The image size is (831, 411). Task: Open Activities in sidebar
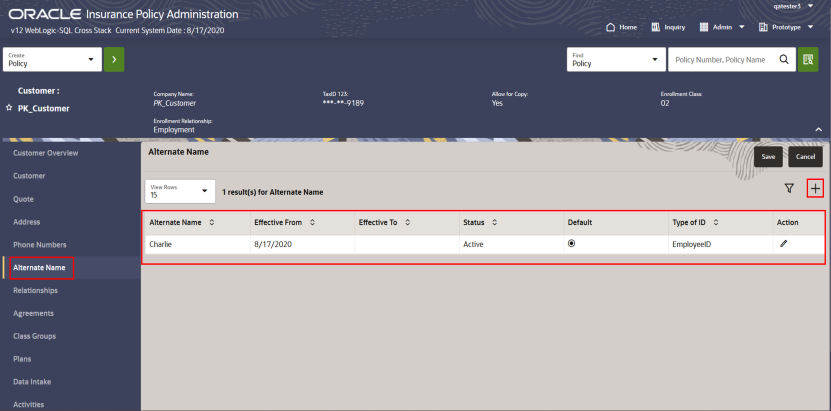coord(29,404)
